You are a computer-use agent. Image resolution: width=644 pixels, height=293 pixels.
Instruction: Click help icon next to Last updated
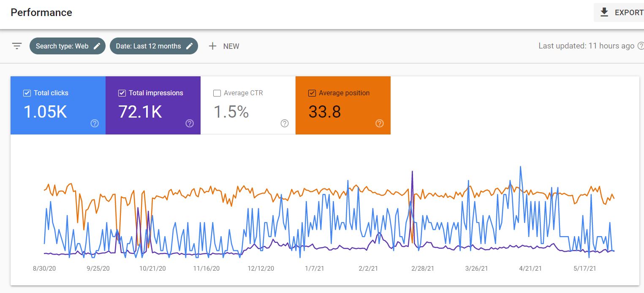(x=641, y=46)
